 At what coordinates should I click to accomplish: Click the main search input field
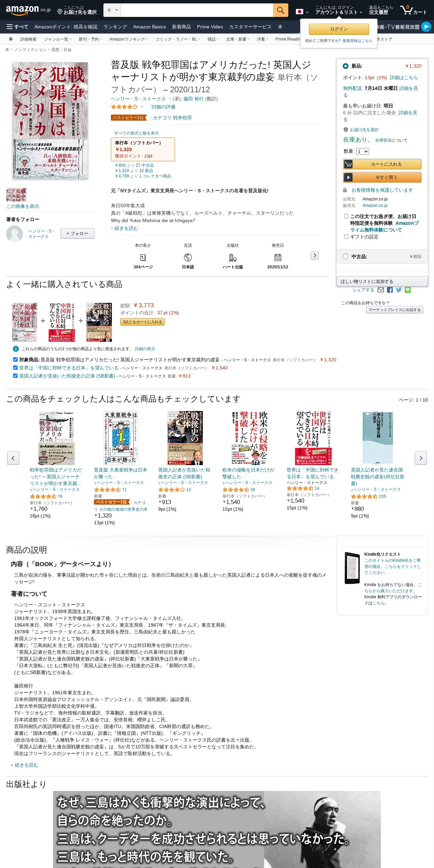click(x=197, y=10)
